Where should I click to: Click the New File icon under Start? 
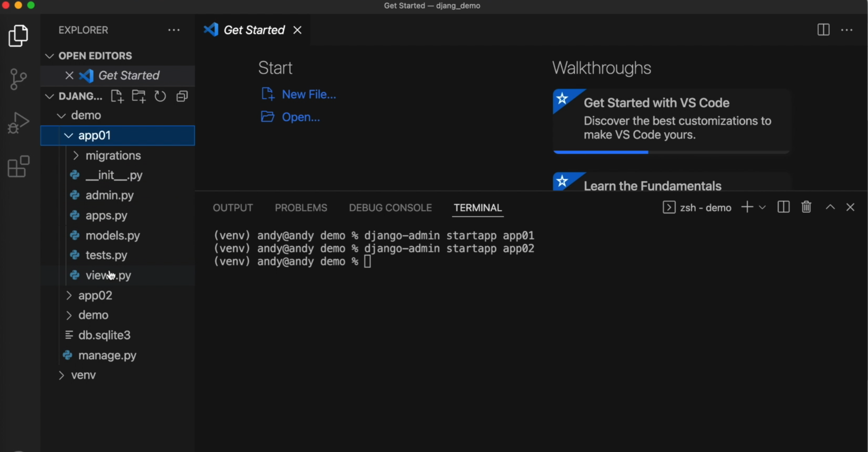268,94
